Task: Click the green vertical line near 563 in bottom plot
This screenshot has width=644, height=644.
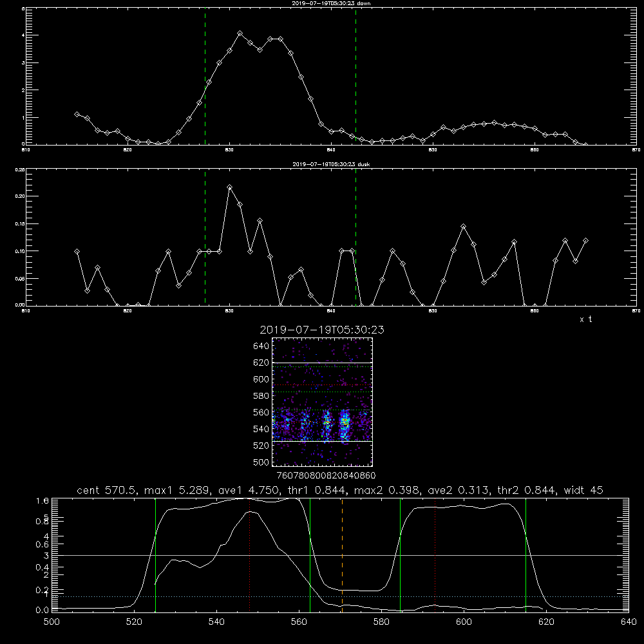Action: click(310, 555)
